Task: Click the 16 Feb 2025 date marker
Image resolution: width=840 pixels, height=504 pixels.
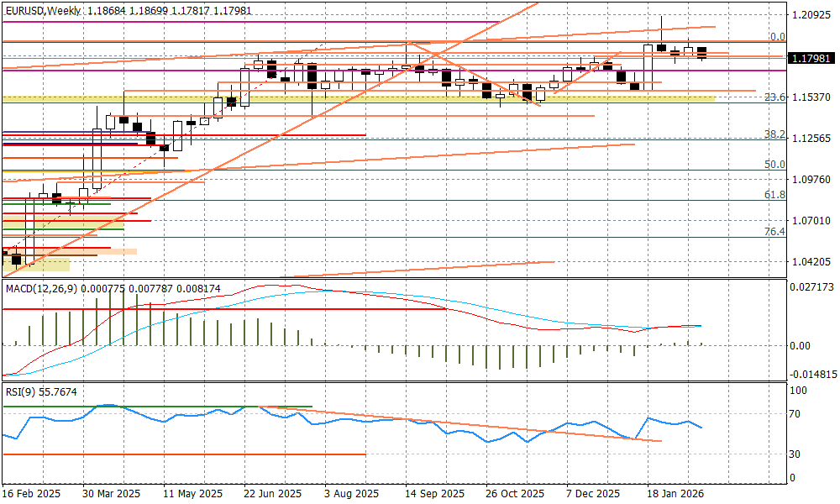Action: point(29,494)
